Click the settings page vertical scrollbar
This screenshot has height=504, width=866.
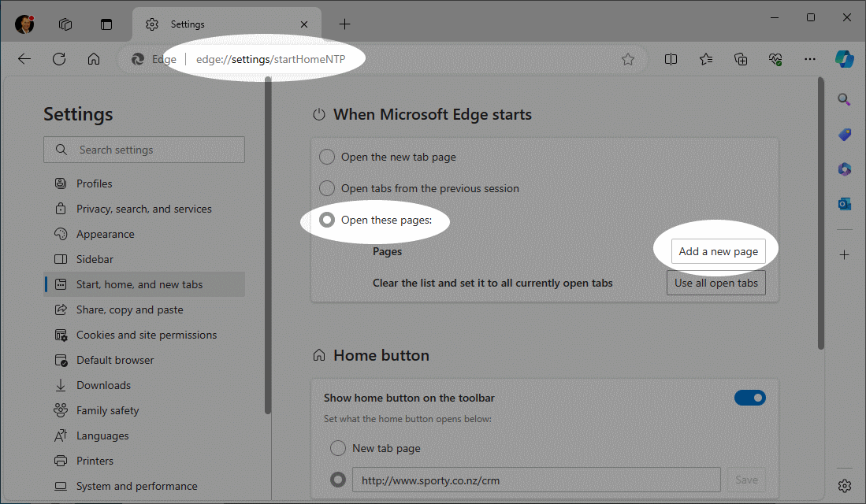coord(821,213)
